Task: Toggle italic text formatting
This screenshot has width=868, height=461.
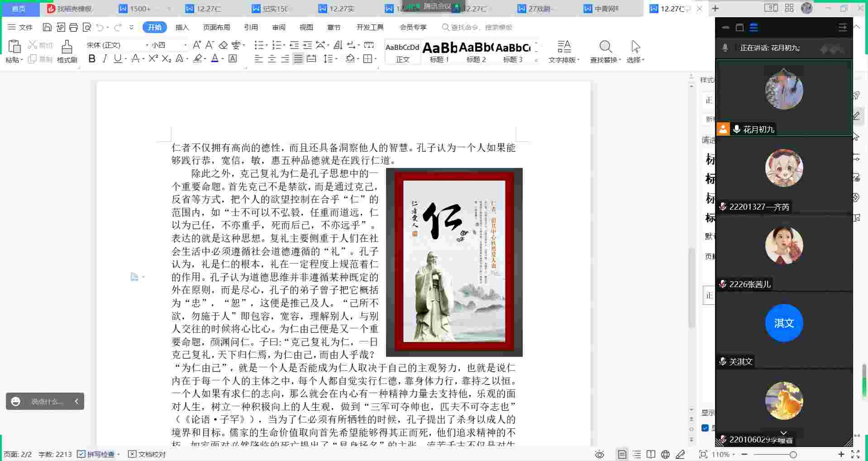Action: click(105, 59)
